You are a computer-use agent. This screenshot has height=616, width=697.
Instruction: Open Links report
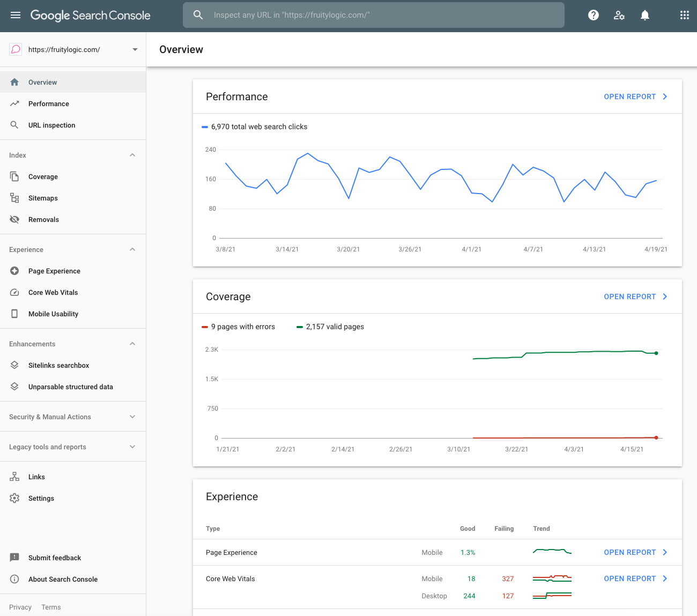click(73, 477)
